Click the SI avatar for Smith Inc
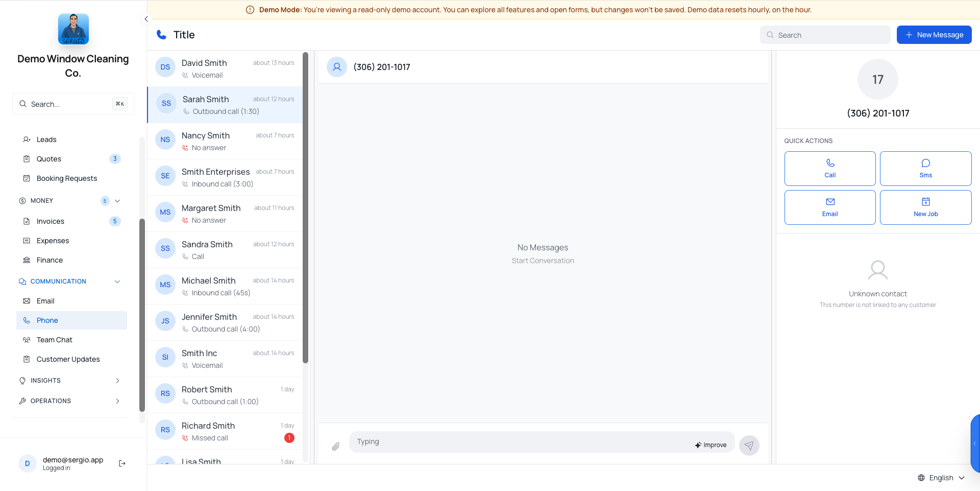Viewport: 980px width, 491px height. (x=165, y=357)
